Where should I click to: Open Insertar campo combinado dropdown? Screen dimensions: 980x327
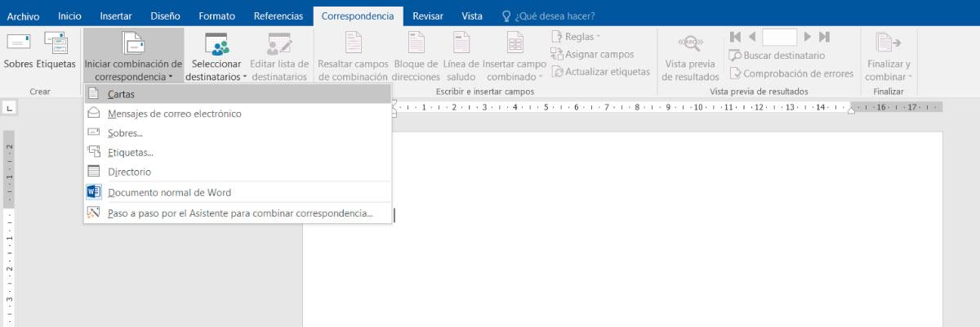[x=514, y=56]
